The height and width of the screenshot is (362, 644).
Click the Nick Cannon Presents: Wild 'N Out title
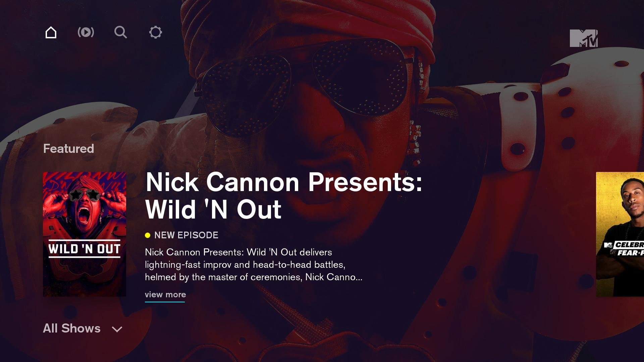click(284, 196)
